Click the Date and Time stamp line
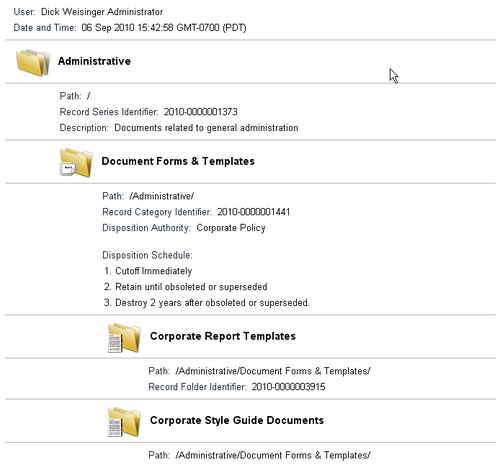This screenshot has width=500, height=465. click(x=130, y=28)
